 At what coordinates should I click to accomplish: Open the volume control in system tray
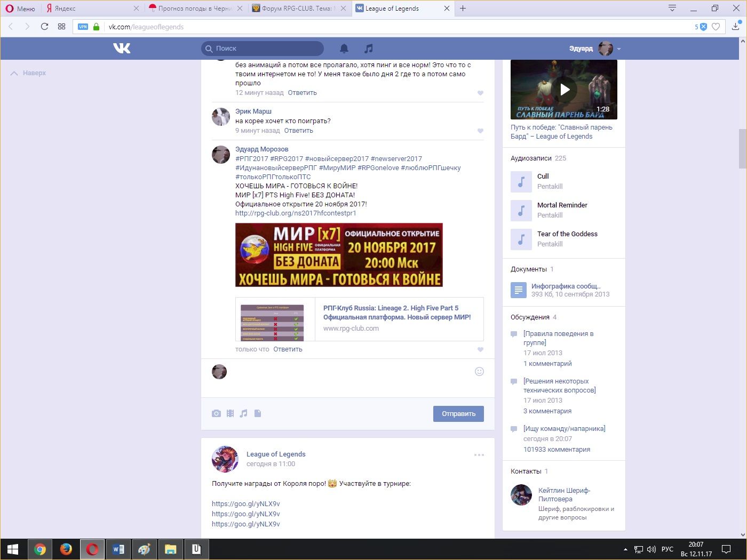point(651,549)
